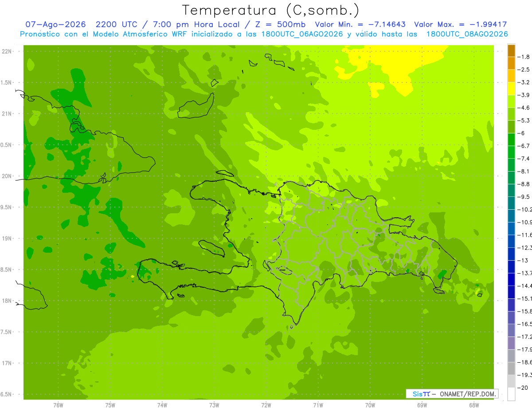
Task: Click the 18N latitude axis label
Action: (7, 301)
